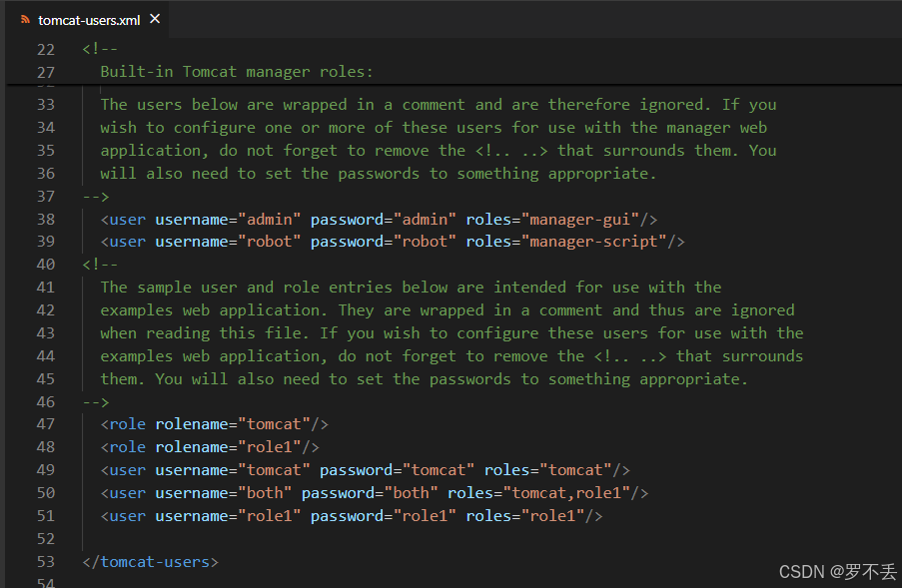Click 'that surrounds' on line 44
Image resolution: width=902 pixels, height=588 pixels.
pyautogui.click(x=740, y=356)
